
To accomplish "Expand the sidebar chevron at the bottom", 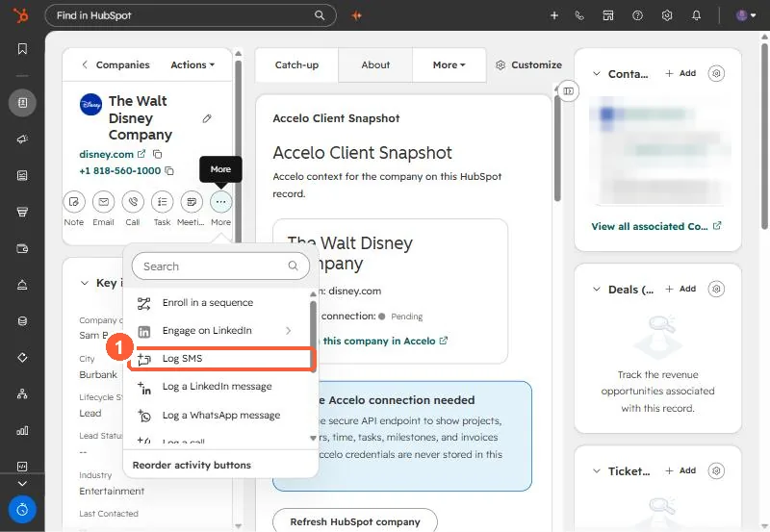I will tap(22, 483).
